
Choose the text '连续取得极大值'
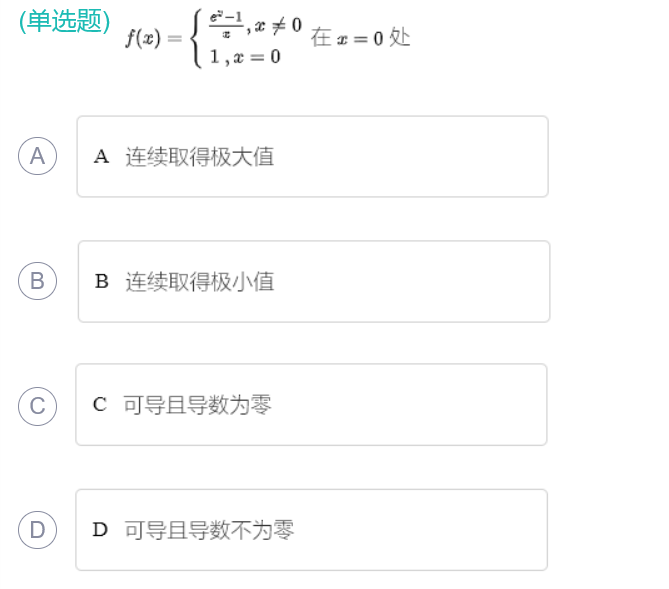(199, 157)
